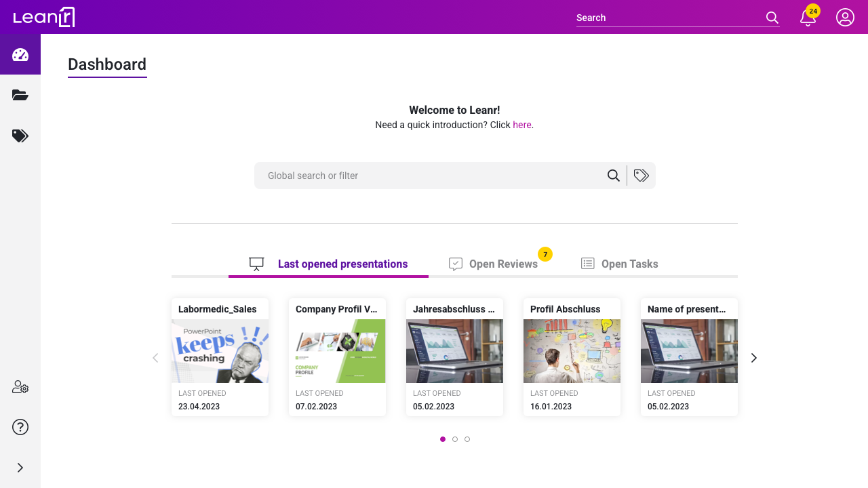Open Help using the question mark icon

[20, 427]
